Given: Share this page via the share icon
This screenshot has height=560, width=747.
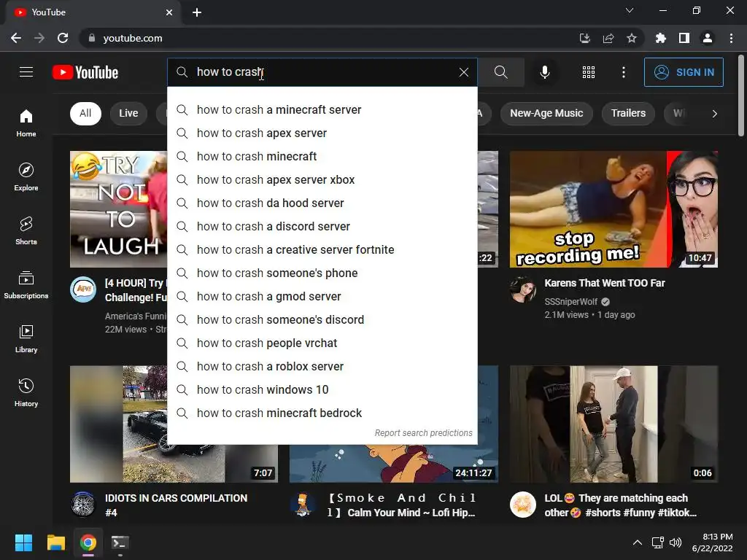Looking at the screenshot, I should pyautogui.click(x=608, y=38).
